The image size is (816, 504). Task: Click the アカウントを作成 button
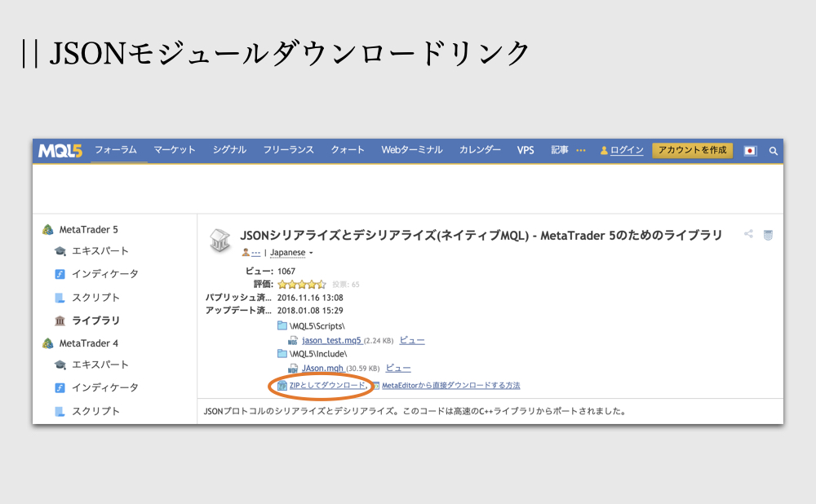coord(692,150)
